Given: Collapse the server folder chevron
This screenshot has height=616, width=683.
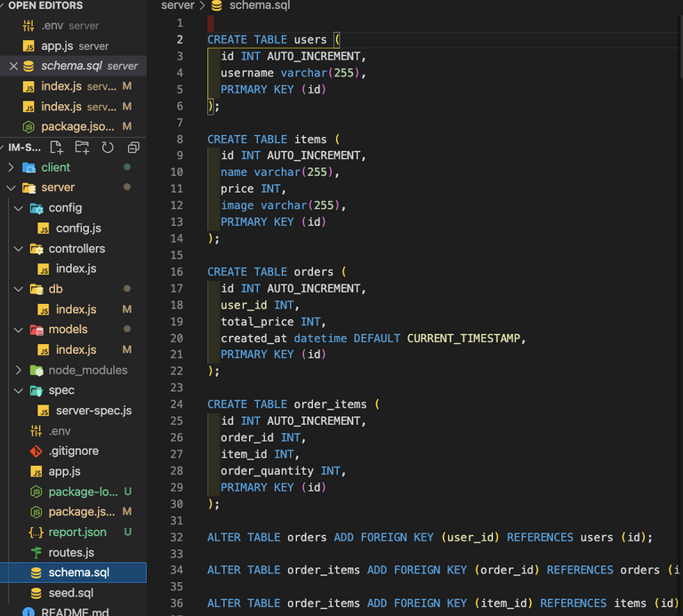Looking at the screenshot, I should (11, 188).
